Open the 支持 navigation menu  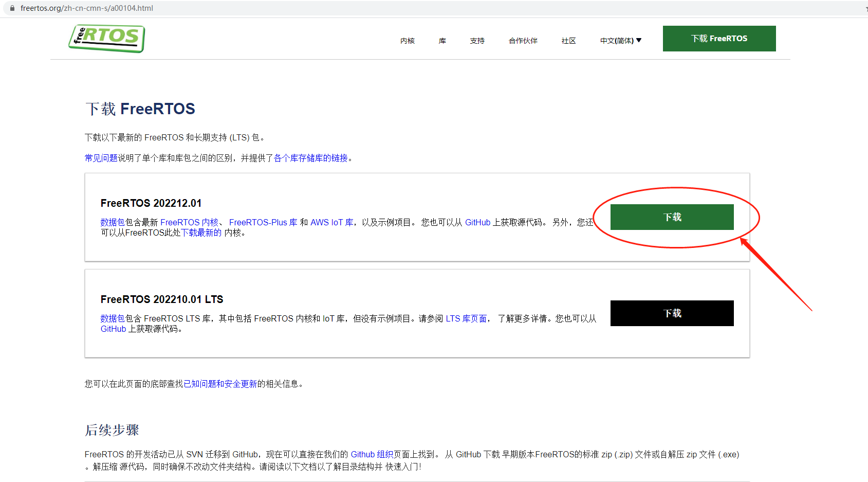(x=477, y=41)
